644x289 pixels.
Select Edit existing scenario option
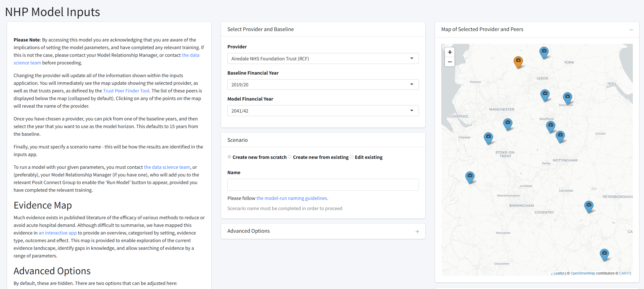(352, 157)
